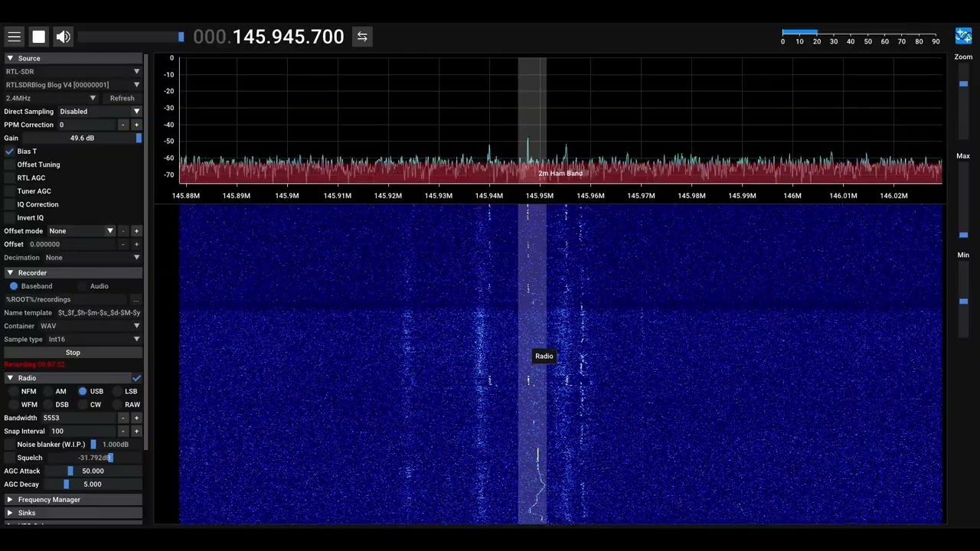The height and width of the screenshot is (551, 980).
Task: Decrease Bandwidth with minus button
Action: coord(122,418)
